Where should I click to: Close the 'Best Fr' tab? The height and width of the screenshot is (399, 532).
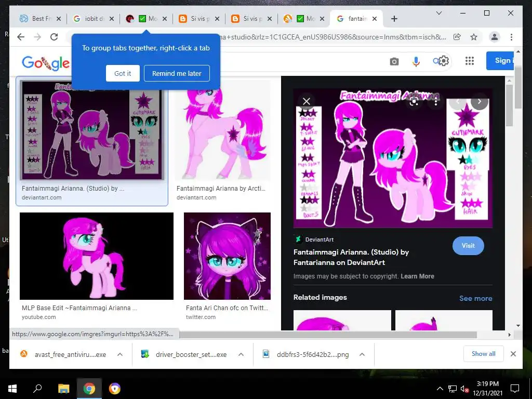(59, 19)
